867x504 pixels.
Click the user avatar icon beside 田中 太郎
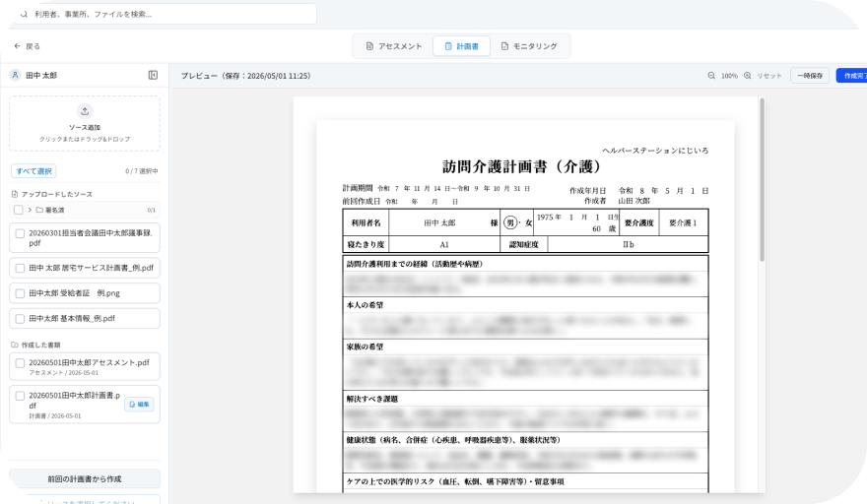[16, 75]
